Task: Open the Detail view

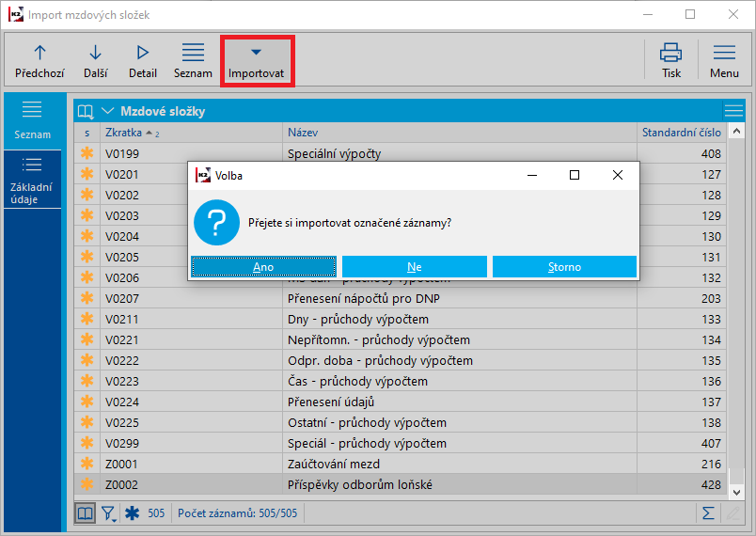Action: pos(143,61)
